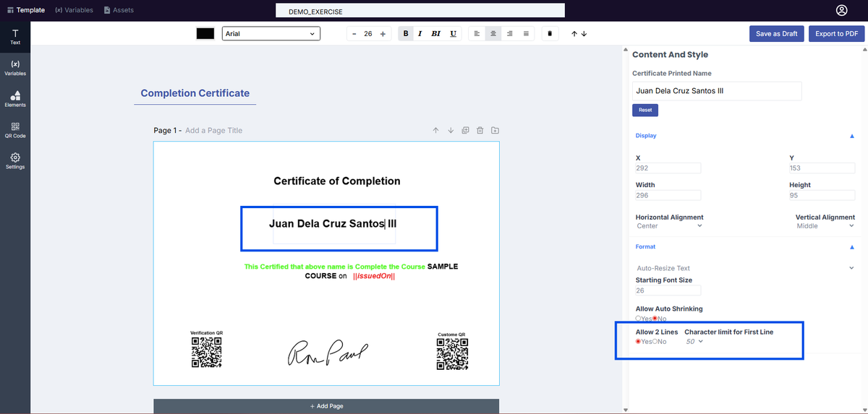Click the Starting Font Size field
The height and width of the screenshot is (414, 868).
coord(668,290)
